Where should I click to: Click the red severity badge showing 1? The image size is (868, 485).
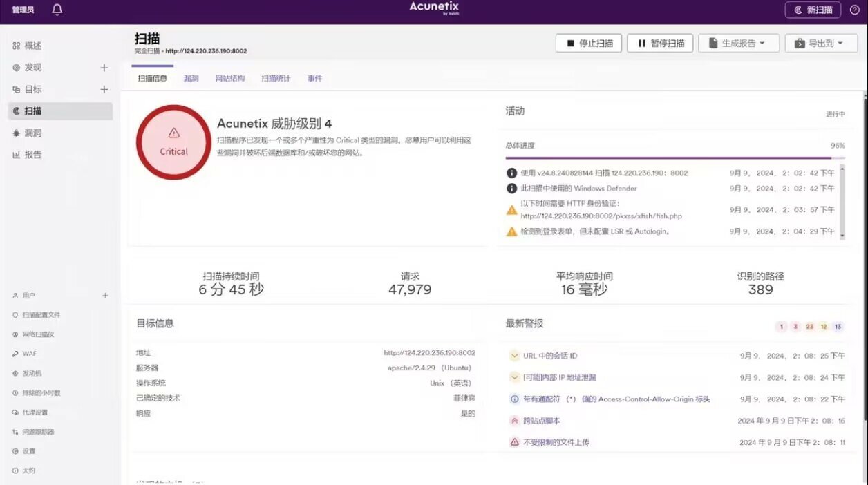pos(782,327)
